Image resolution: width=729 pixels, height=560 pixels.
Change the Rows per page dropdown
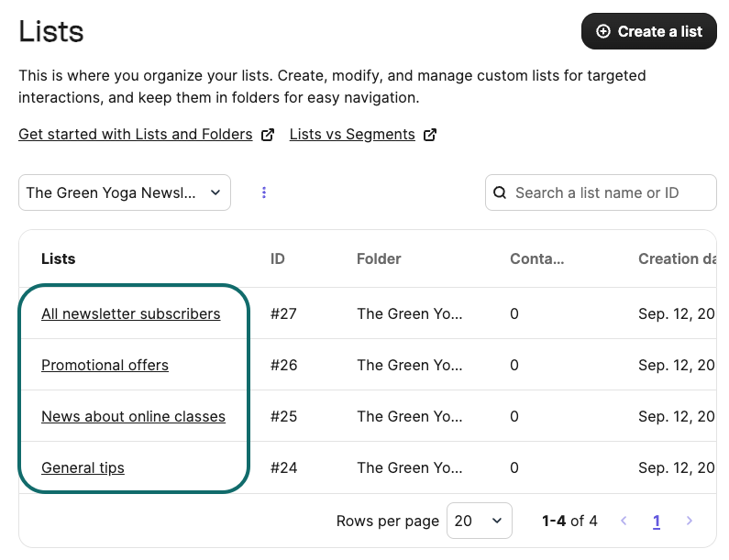[479, 521]
